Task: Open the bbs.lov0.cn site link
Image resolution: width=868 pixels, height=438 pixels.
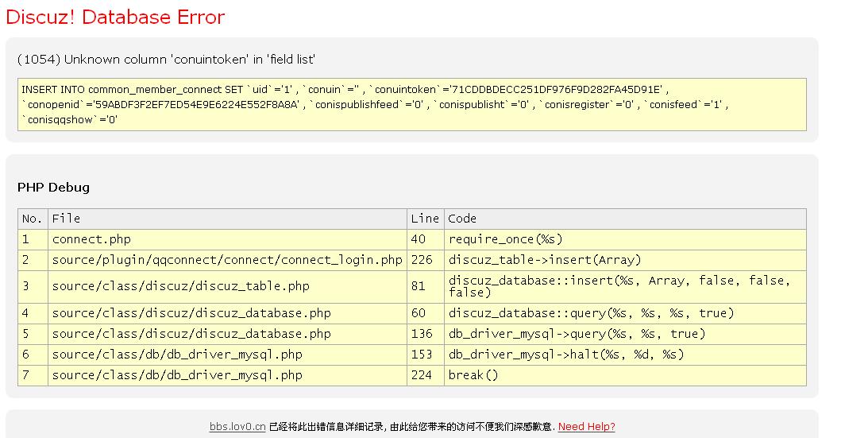Action: (237, 427)
